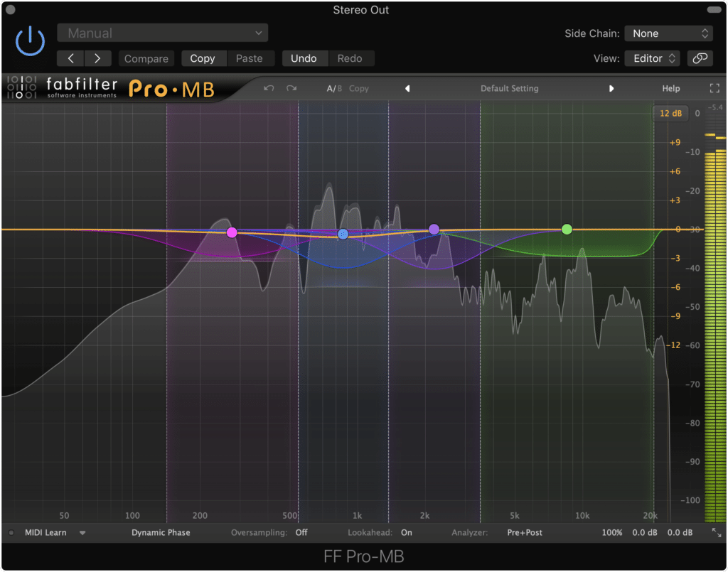Click the 100% mix value
Viewport: 728px width, 572px height.
612,533
